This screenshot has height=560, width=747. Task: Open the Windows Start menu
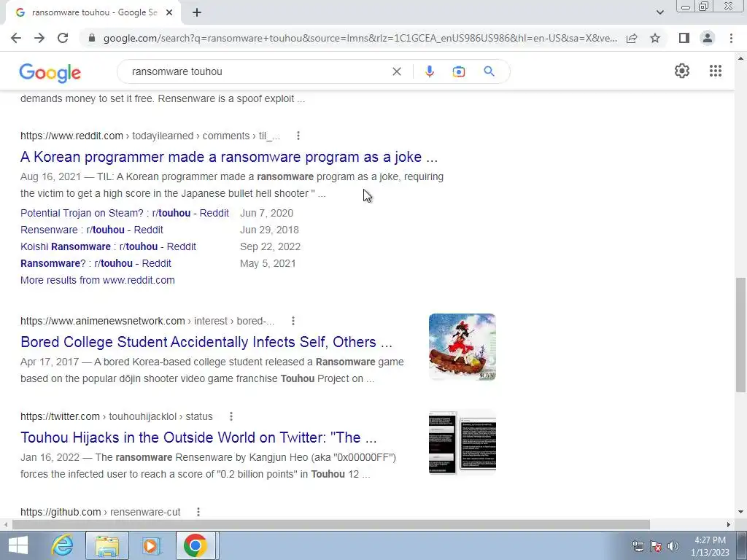[18, 545]
